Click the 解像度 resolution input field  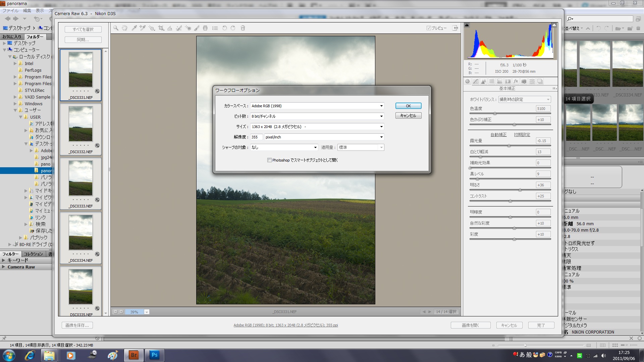coord(256,137)
